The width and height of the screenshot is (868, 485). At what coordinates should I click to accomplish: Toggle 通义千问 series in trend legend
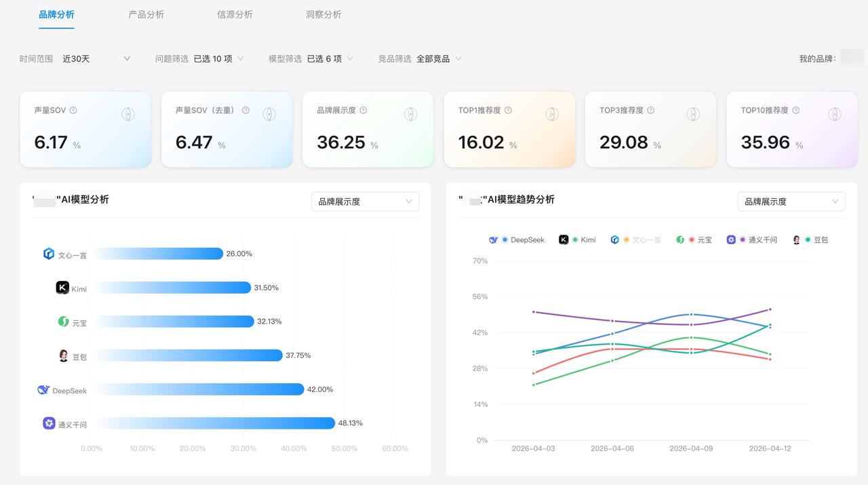(752, 239)
